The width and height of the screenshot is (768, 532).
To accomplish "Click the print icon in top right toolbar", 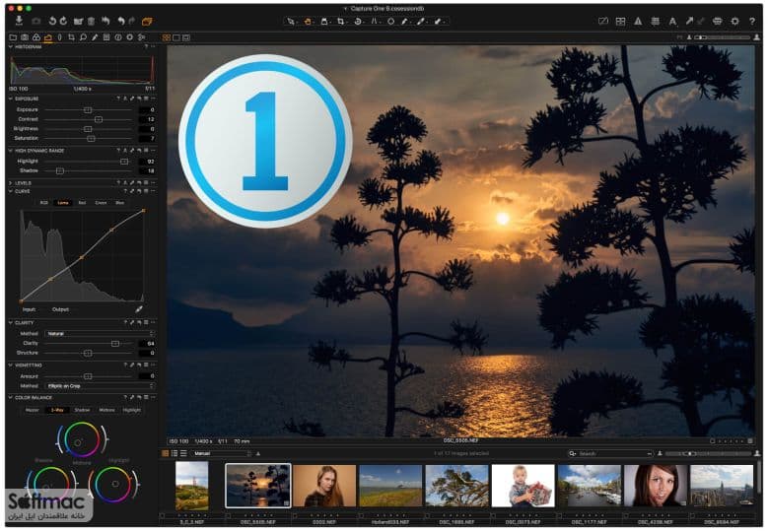I will pyautogui.click(x=717, y=21).
